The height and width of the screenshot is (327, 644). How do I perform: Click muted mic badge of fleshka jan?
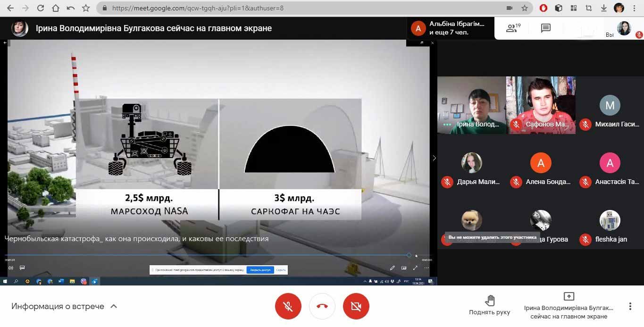pos(585,239)
